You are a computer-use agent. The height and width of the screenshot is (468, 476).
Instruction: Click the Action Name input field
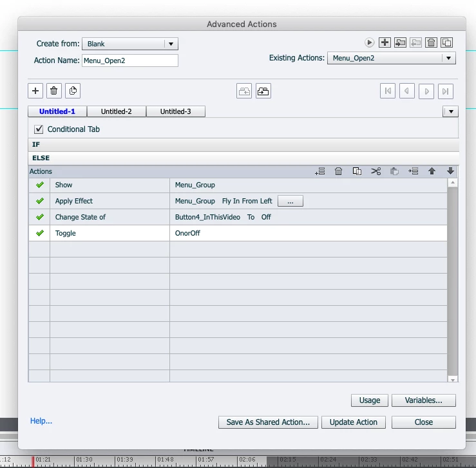click(130, 61)
